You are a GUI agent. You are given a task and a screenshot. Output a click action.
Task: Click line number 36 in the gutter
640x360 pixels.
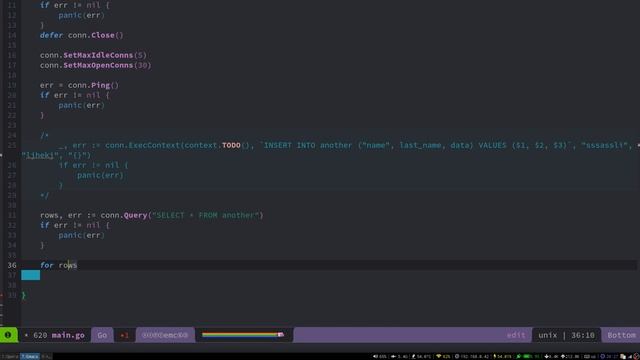pyautogui.click(x=12, y=265)
